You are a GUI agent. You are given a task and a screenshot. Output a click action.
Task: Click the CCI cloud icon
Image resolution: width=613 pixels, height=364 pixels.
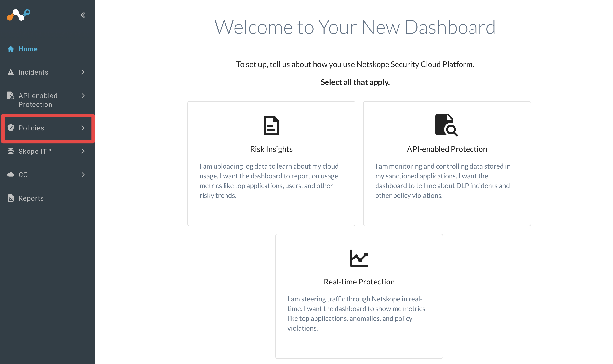(10, 174)
